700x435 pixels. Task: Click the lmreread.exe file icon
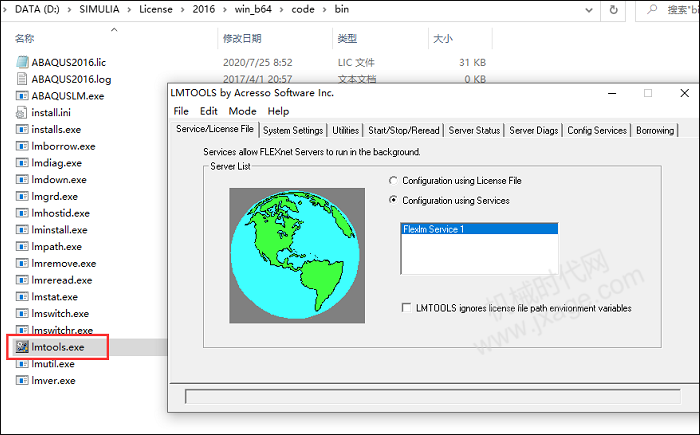22,280
